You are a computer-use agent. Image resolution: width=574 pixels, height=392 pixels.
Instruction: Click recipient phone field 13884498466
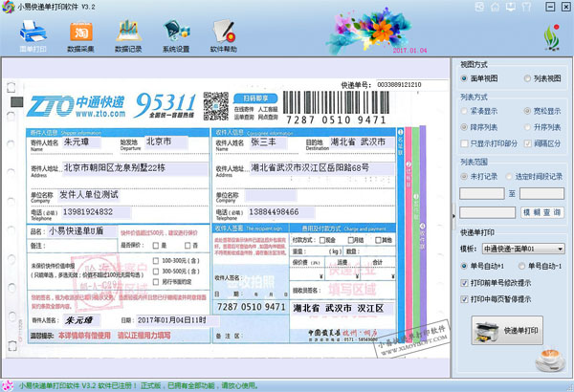coord(282,212)
